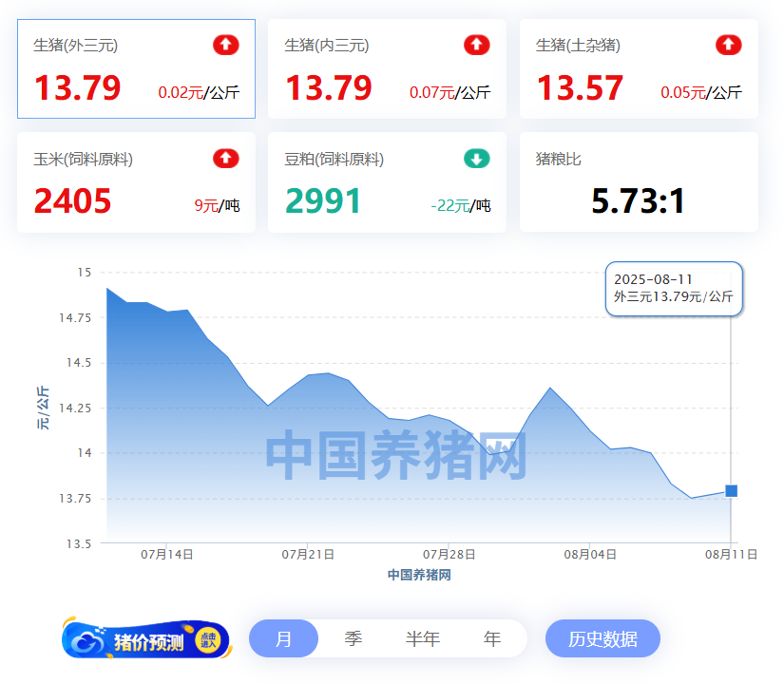Image resolution: width=784 pixels, height=684 pixels.
Task: Click the red up arrow on 生猪(内三元)
Action: point(476,45)
